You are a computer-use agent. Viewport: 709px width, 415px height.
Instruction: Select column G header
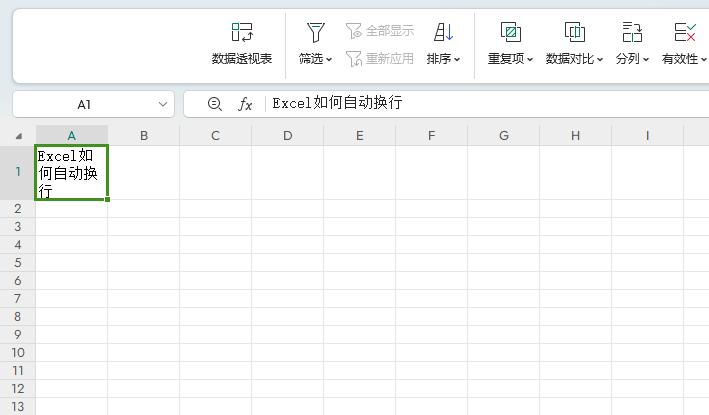pos(504,136)
